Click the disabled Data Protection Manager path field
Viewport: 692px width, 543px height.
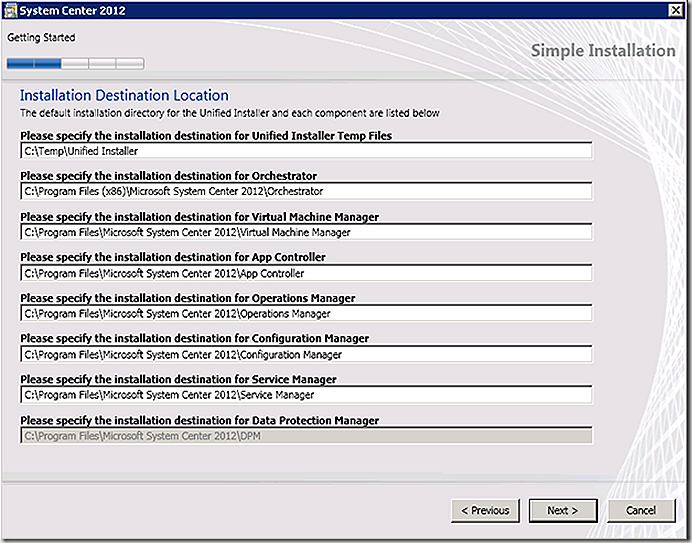pos(306,436)
